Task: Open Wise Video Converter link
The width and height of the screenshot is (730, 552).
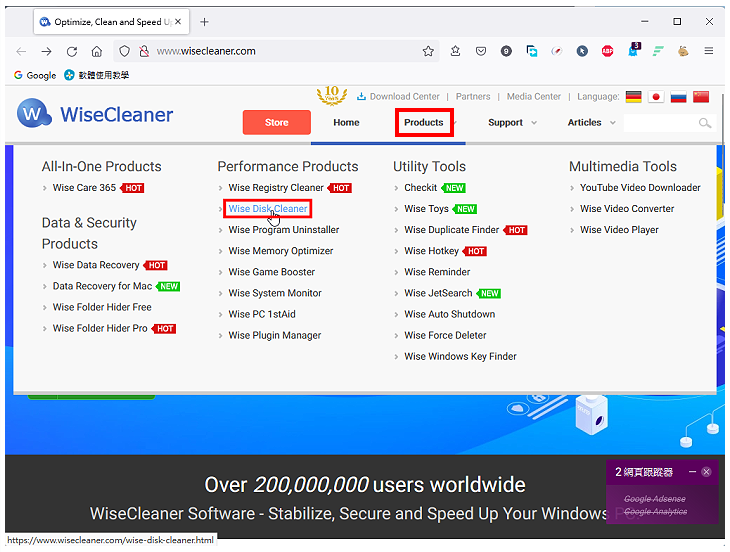Action: 627,209
